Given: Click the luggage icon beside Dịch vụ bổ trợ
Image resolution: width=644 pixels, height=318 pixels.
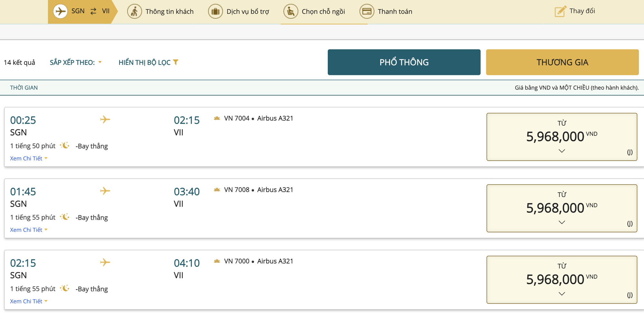Looking at the screenshot, I should pos(215,12).
